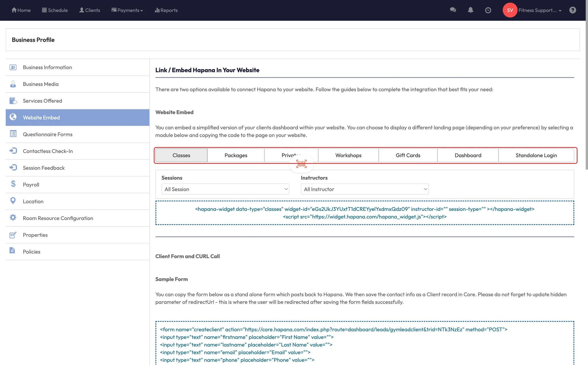
Task: Select the Business Media icon
Action: coord(13,84)
